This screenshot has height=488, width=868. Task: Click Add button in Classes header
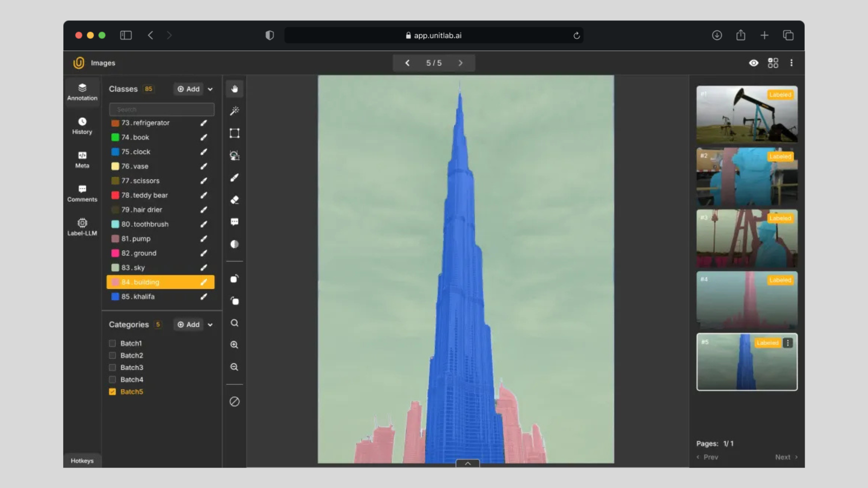point(189,89)
